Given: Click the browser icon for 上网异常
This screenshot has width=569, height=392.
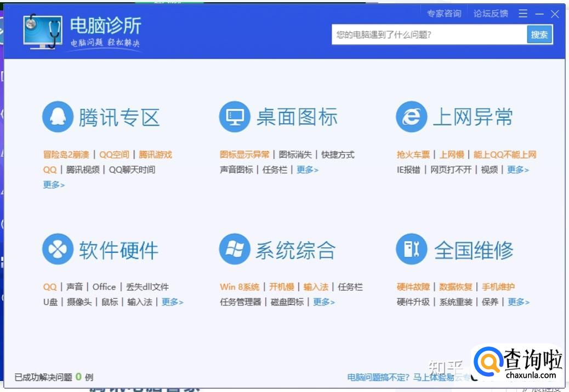Looking at the screenshot, I should (x=412, y=116).
